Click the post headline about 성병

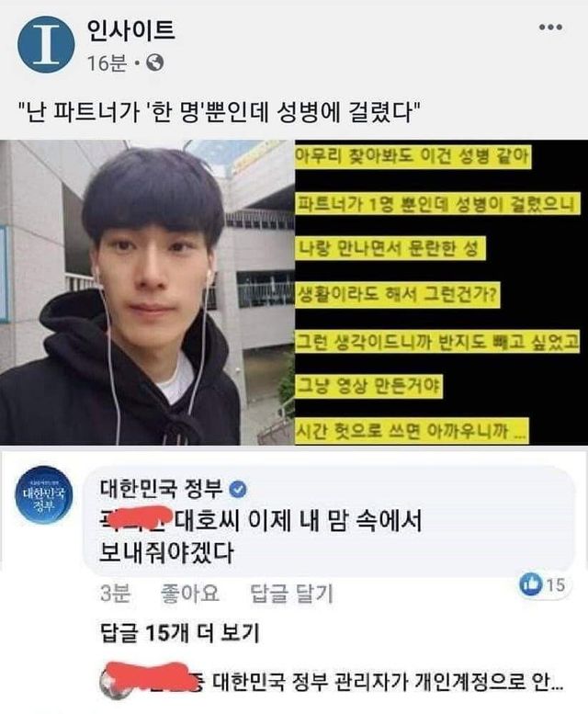pos(219,111)
